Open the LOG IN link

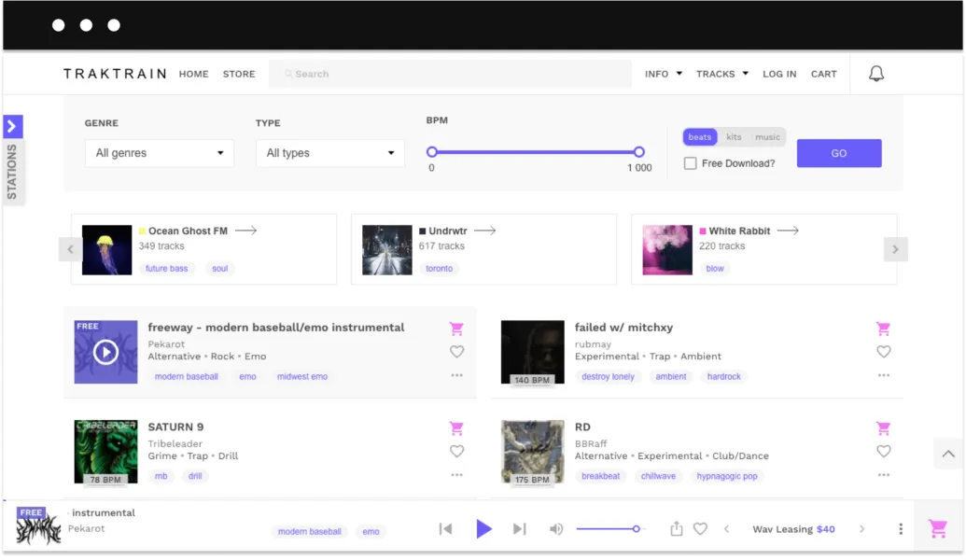coord(779,74)
